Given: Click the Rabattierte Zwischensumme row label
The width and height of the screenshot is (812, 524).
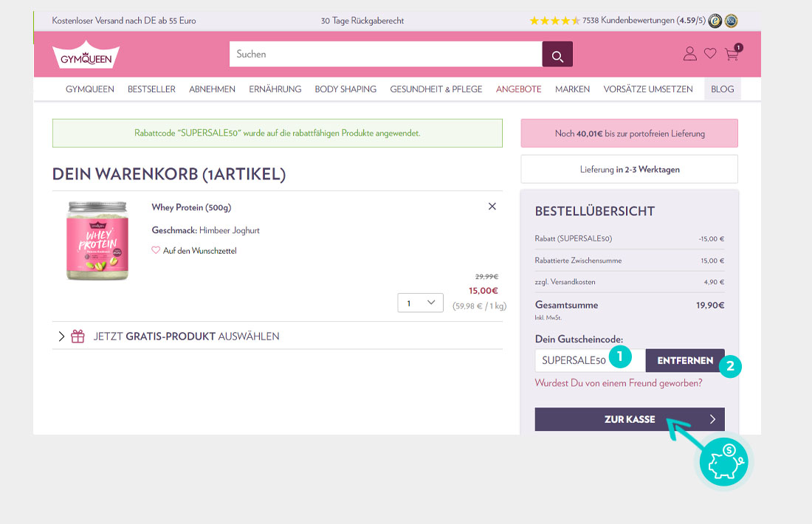Looking at the screenshot, I should [578, 261].
